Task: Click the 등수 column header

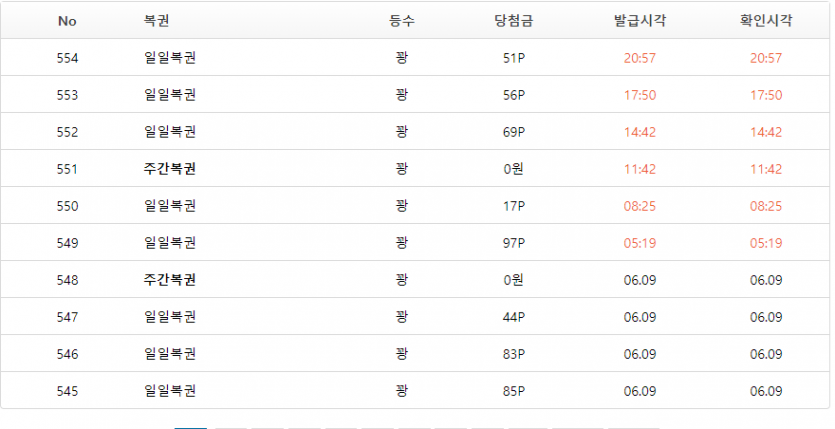Action: click(x=402, y=21)
